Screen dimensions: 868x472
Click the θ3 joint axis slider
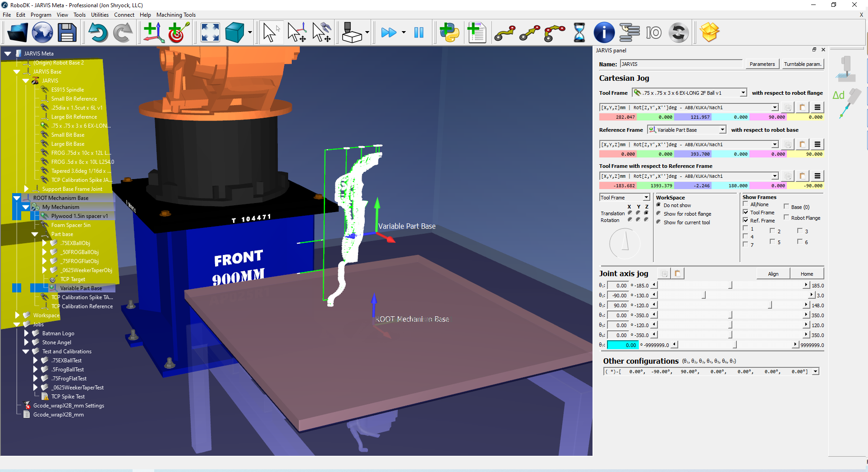click(770, 305)
